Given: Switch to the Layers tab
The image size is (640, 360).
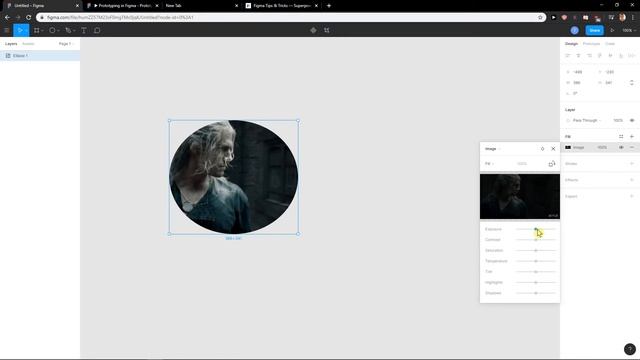Looking at the screenshot, I should pyautogui.click(x=11, y=44).
